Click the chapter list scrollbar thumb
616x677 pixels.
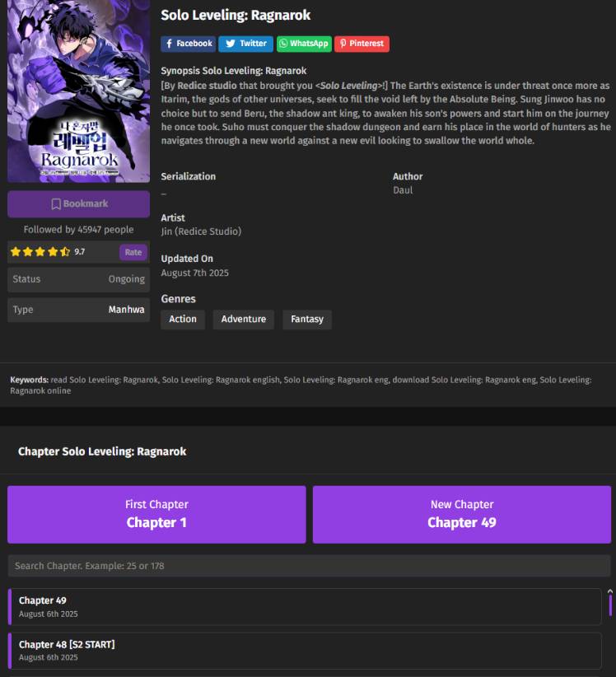tap(610, 605)
